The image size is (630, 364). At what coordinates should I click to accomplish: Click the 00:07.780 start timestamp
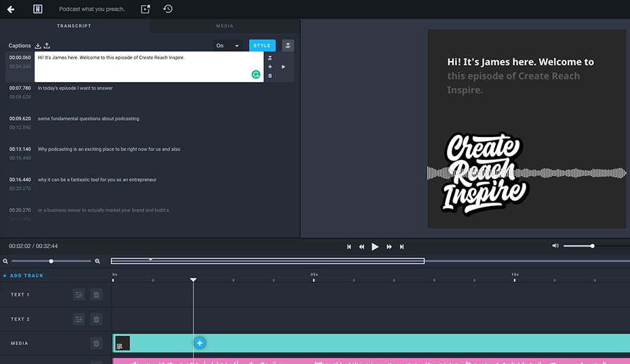pyautogui.click(x=20, y=88)
